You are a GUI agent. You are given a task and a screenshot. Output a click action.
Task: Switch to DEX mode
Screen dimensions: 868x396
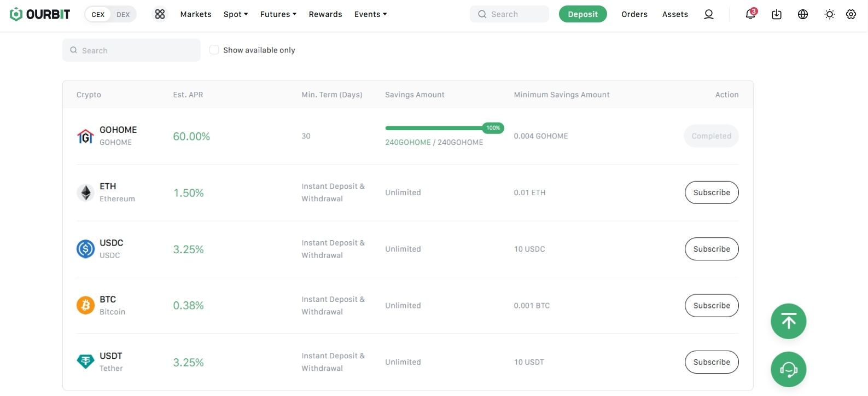pyautogui.click(x=124, y=14)
